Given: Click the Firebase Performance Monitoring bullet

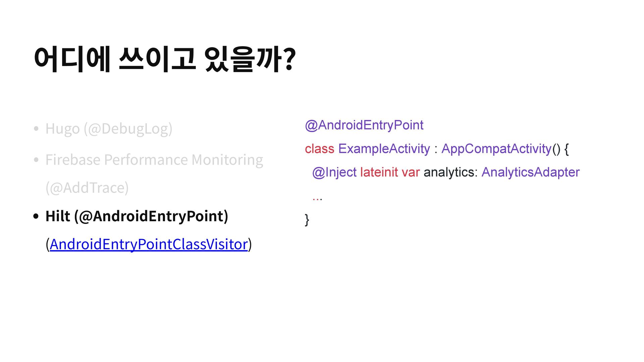Looking at the screenshot, I should (154, 160).
